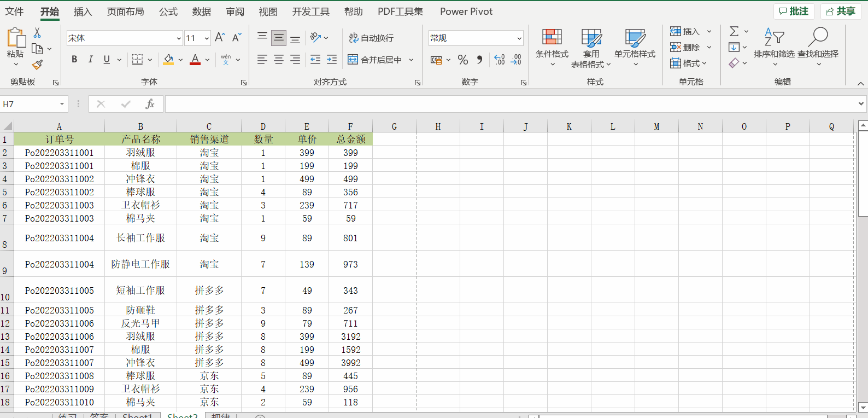Viewport: 868px width, 418px height.
Task: Open the font size dropdown
Action: 207,38
